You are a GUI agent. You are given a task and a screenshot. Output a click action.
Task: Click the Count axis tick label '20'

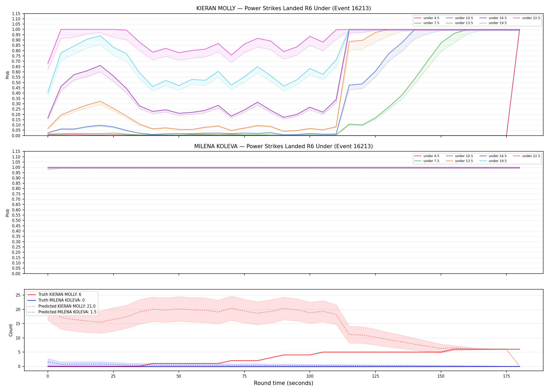pos(18,310)
